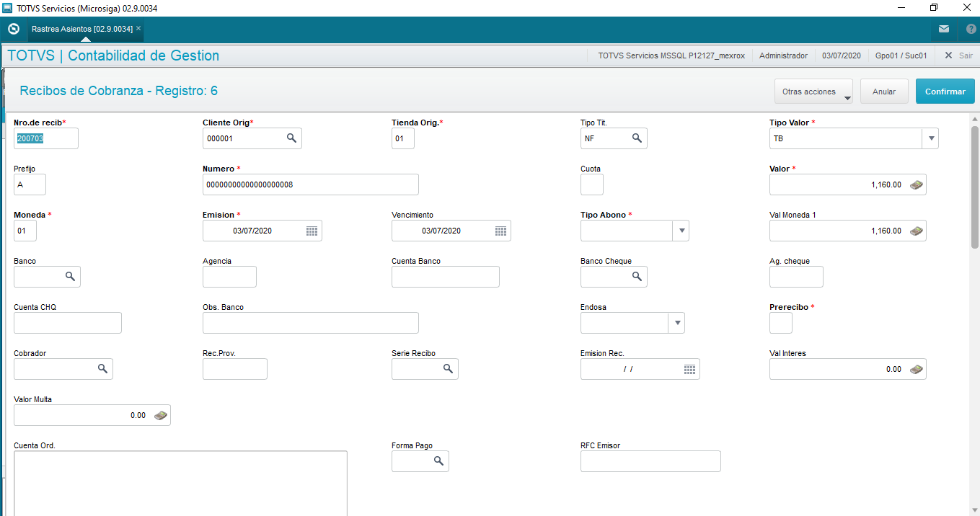Click the Tipo Tit. search magnifier
Viewport: 980px width, 516px height.
pos(637,138)
